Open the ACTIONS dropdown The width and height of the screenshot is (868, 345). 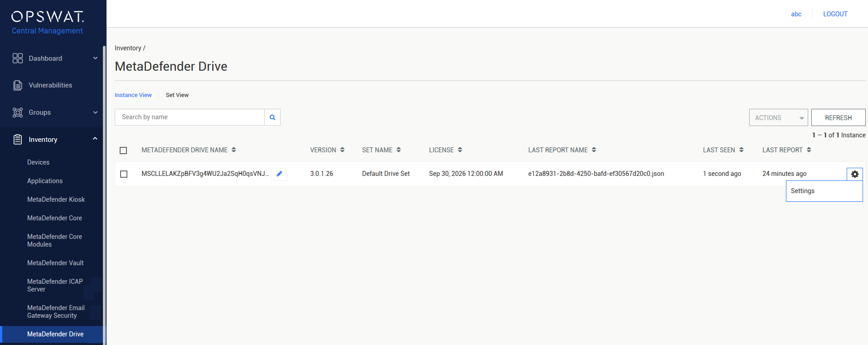click(x=778, y=118)
